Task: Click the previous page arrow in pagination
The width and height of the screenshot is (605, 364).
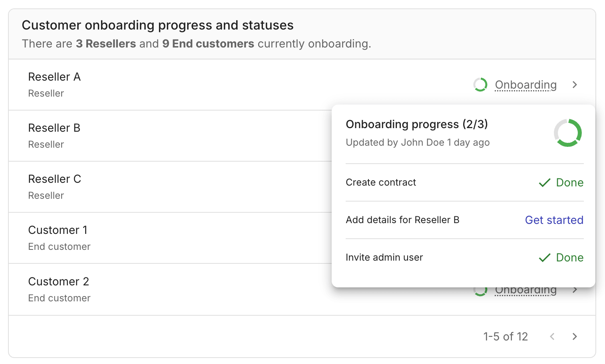Action: (552, 336)
